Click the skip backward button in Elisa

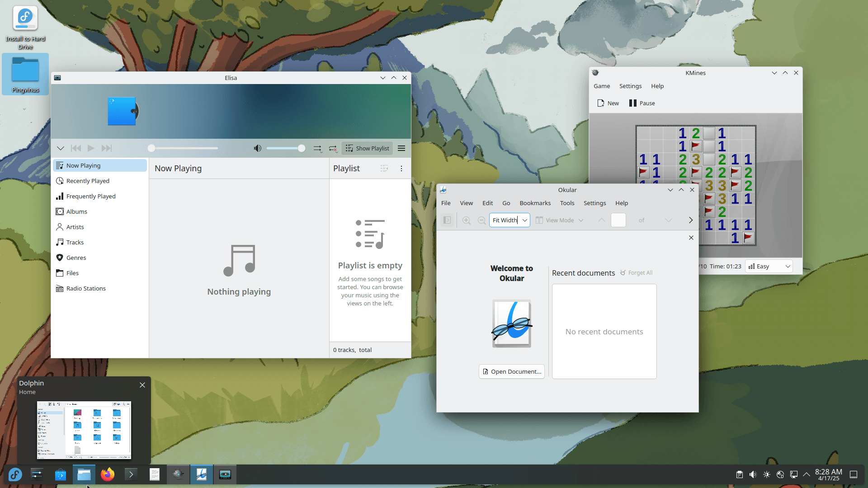click(76, 148)
